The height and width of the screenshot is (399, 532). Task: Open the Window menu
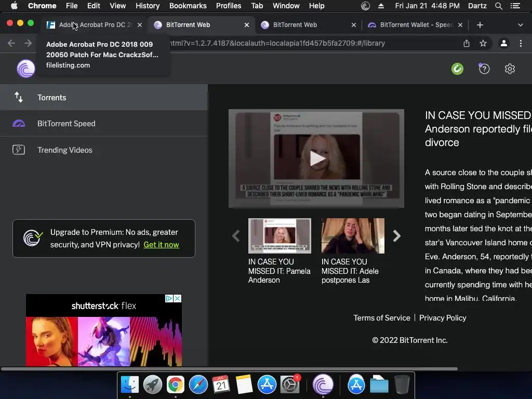pos(286,6)
